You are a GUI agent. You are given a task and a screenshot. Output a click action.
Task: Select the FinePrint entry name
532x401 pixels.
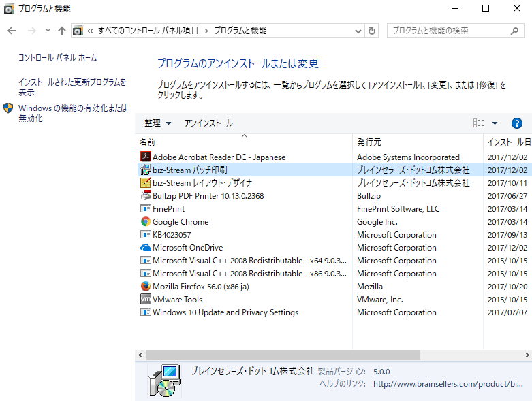point(169,209)
